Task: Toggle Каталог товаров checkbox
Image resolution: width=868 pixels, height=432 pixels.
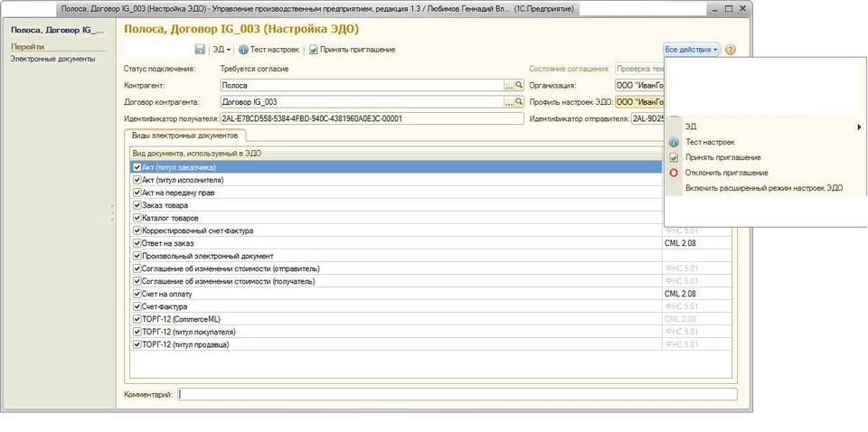Action: [137, 218]
